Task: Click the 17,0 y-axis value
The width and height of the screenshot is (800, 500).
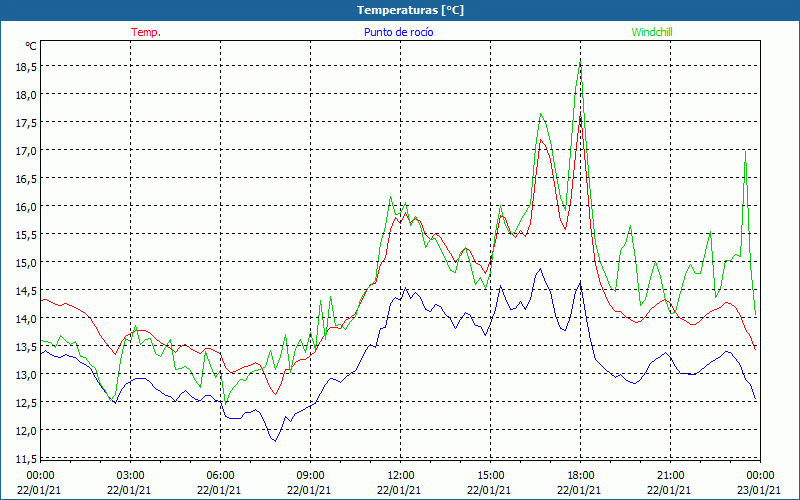Action: click(x=27, y=151)
